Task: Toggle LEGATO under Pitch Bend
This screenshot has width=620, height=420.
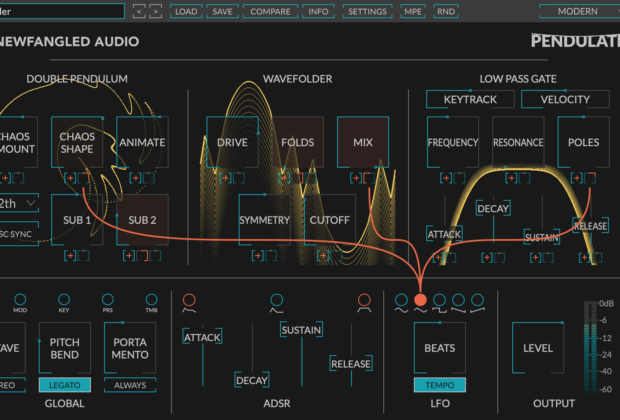Action: pyautogui.click(x=65, y=385)
